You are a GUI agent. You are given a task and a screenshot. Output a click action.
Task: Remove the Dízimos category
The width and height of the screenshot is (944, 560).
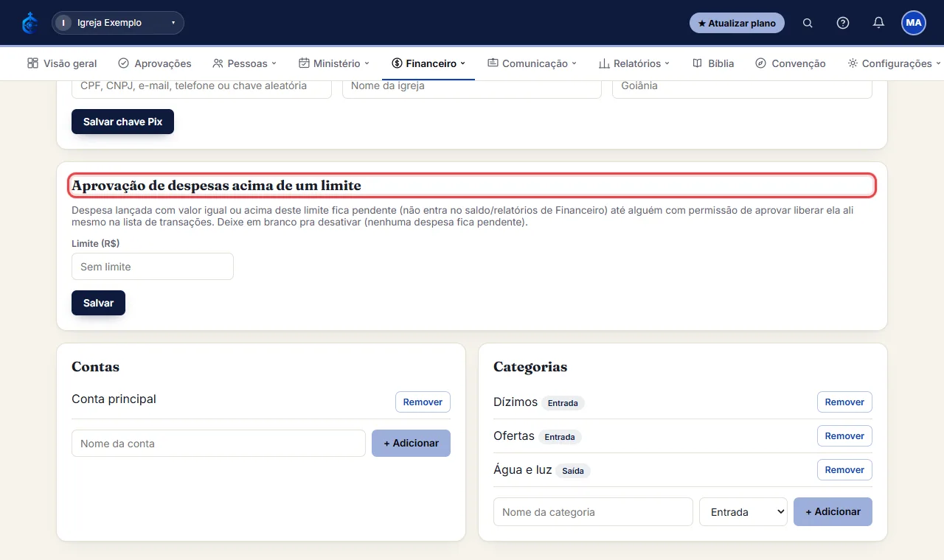point(844,402)
